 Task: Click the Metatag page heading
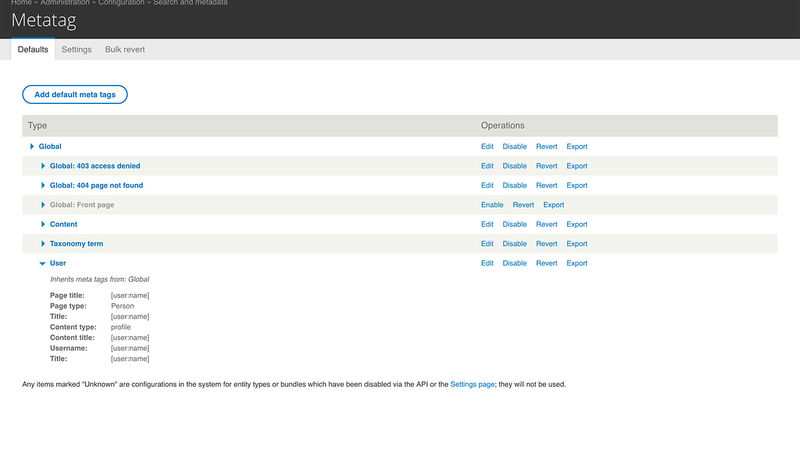pyautogui.click(x=44, y=20)
